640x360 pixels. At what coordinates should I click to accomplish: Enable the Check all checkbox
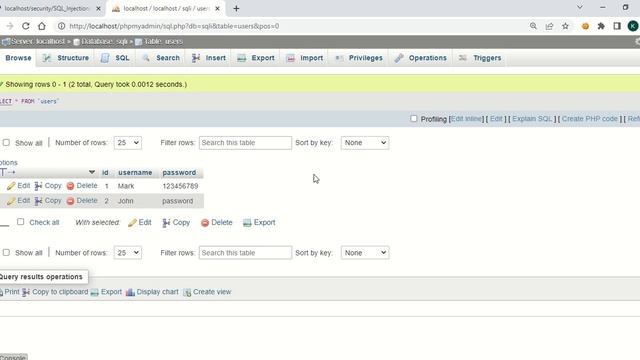[20, 222]
